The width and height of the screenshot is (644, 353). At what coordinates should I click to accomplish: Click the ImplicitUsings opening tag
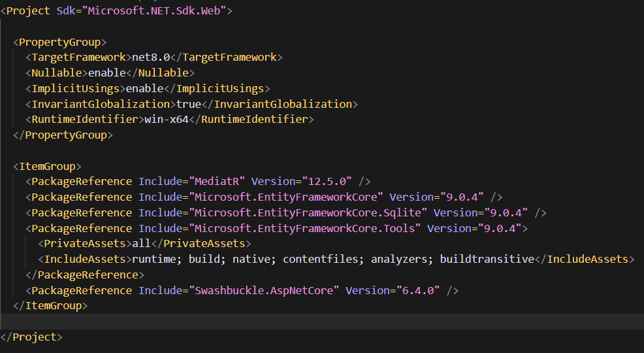[72, 88]
